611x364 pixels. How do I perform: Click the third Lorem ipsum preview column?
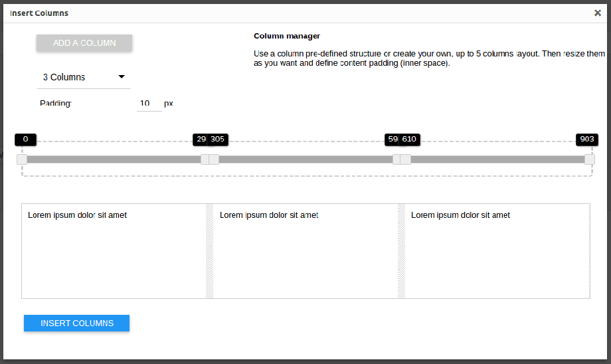[x=497, y=251]
